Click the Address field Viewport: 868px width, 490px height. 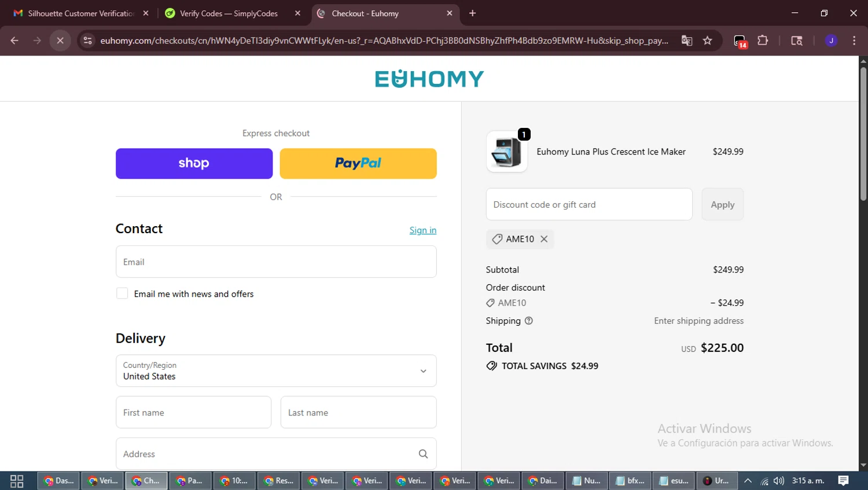276,454
